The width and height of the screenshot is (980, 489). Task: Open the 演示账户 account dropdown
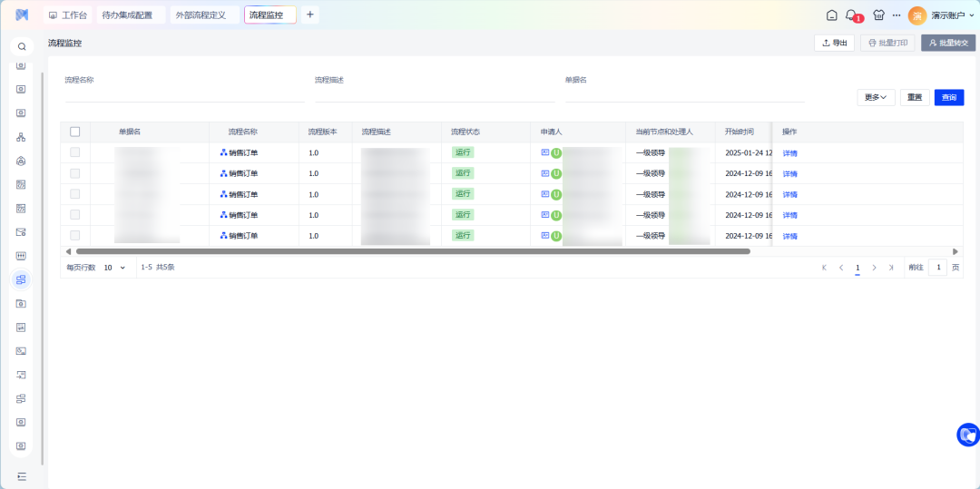[952, 15]
